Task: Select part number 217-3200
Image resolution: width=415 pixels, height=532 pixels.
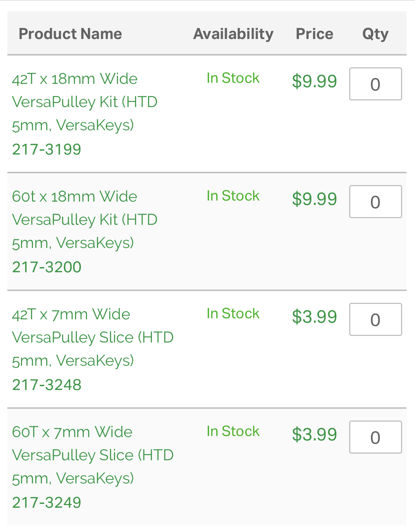Action: 47,267
